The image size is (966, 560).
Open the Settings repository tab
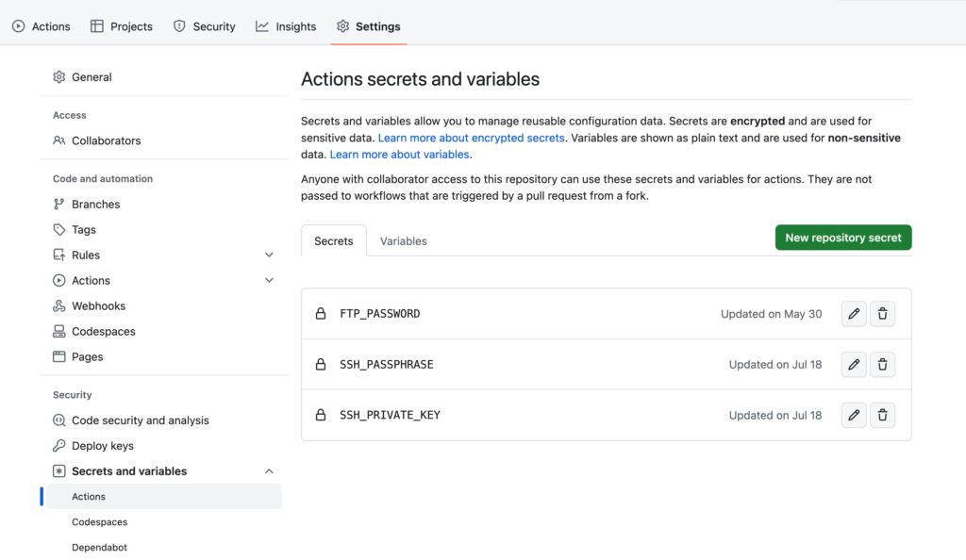click(369, 26)
